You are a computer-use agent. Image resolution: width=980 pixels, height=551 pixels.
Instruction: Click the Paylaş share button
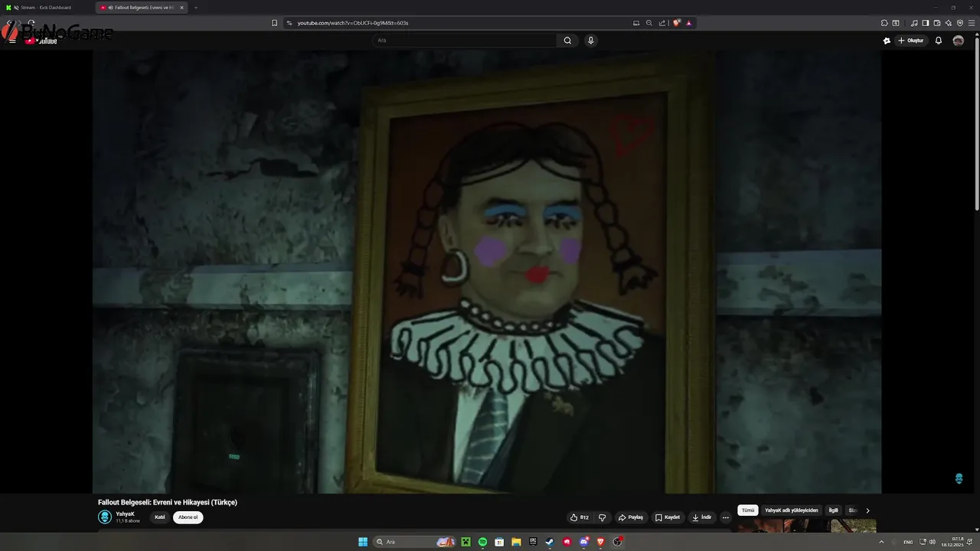[631, 517]
